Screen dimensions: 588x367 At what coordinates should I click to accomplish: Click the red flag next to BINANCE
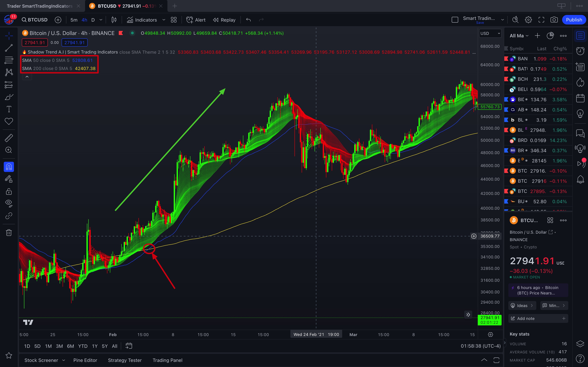[x=121, y=33]
